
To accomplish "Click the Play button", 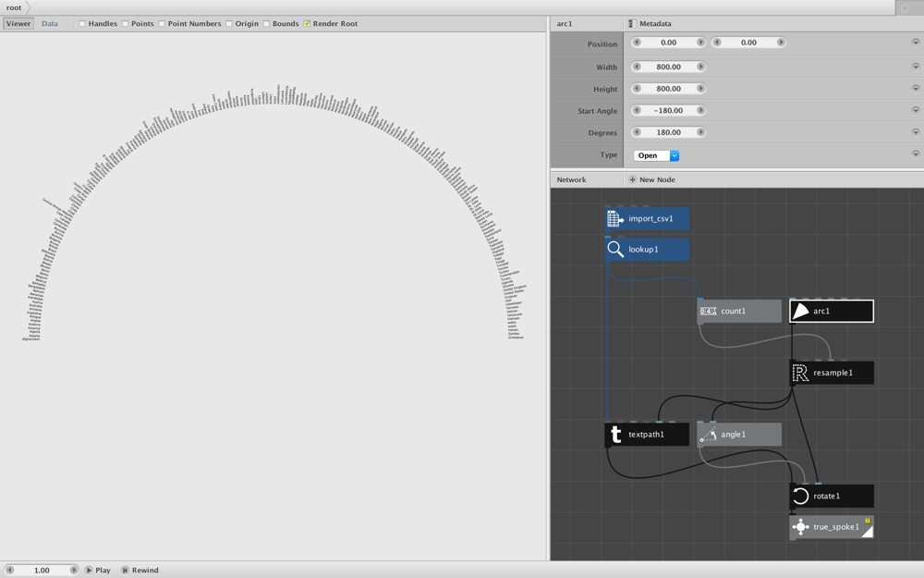I will coord(97,570).
